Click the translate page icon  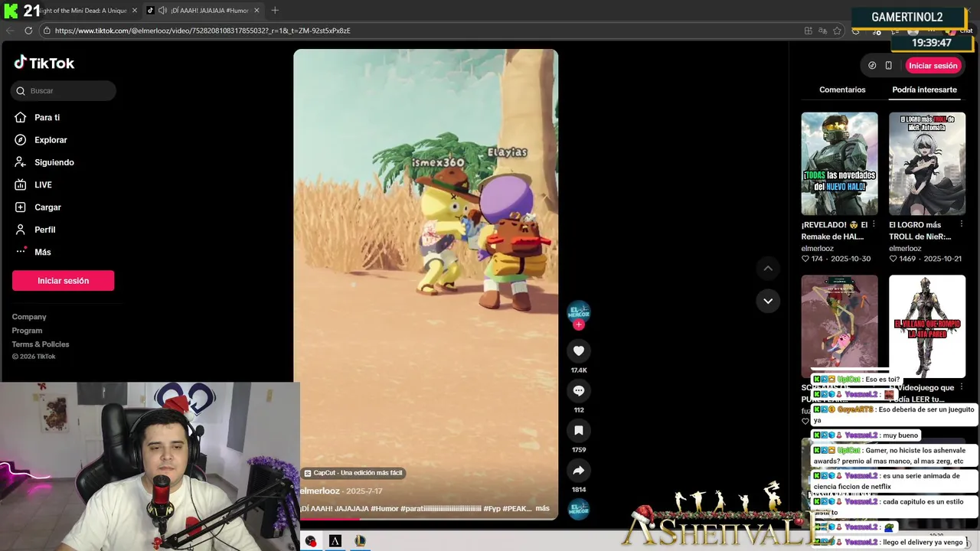(822, 31)
